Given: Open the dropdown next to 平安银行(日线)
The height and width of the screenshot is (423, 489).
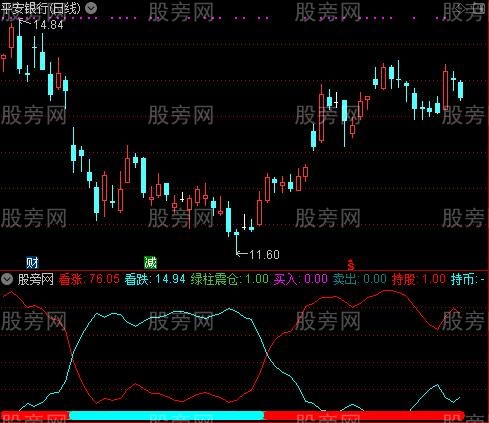Looking at the screenshot, I should (91, 8).
